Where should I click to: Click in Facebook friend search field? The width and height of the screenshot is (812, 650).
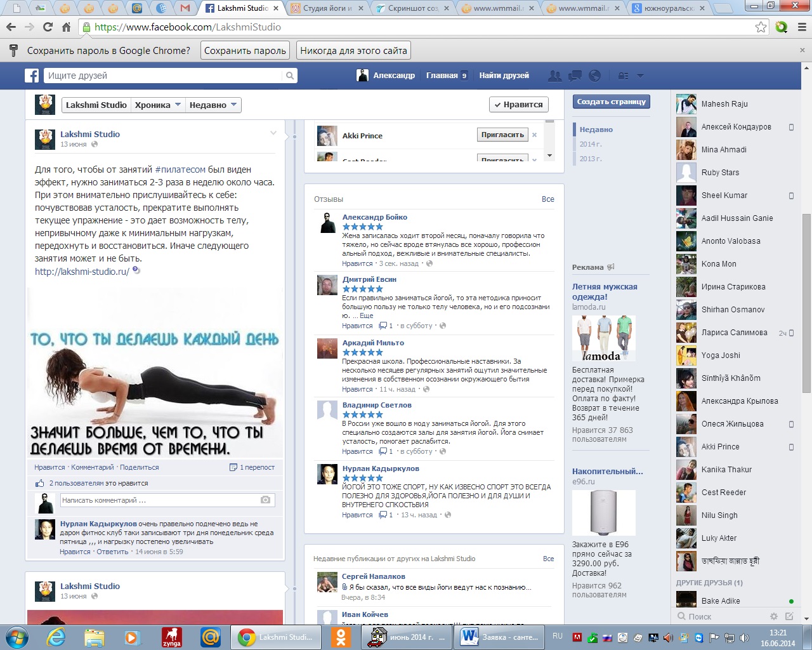(x=164, y=76)
